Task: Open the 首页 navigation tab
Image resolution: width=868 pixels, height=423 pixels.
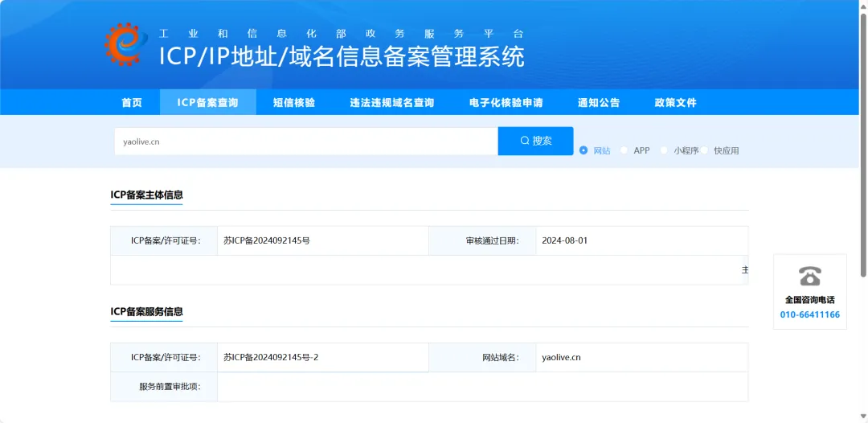Action: (x=132, y=102)
